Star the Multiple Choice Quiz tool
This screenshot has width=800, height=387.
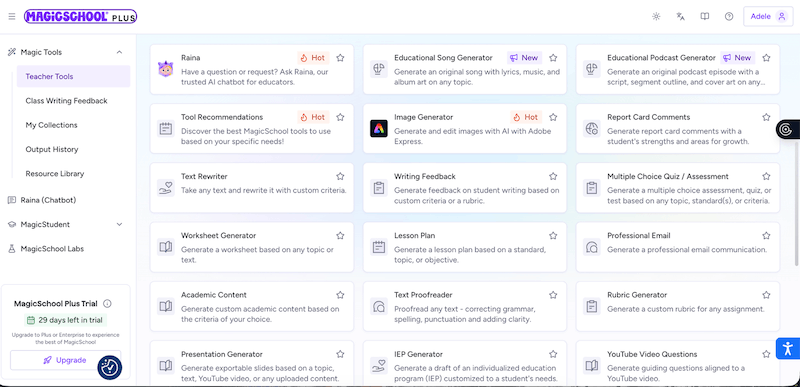(x=766, y=176)
